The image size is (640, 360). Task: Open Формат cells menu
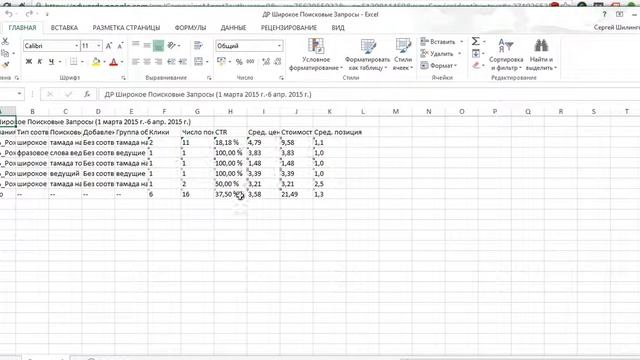(x=439, y=65)
